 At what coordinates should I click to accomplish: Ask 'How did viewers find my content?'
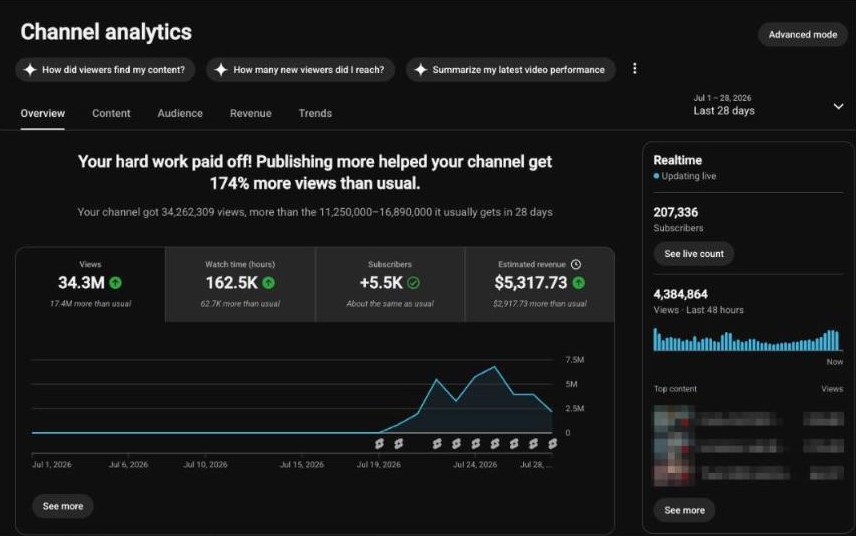pyautogui.click(x=105, y=70)
